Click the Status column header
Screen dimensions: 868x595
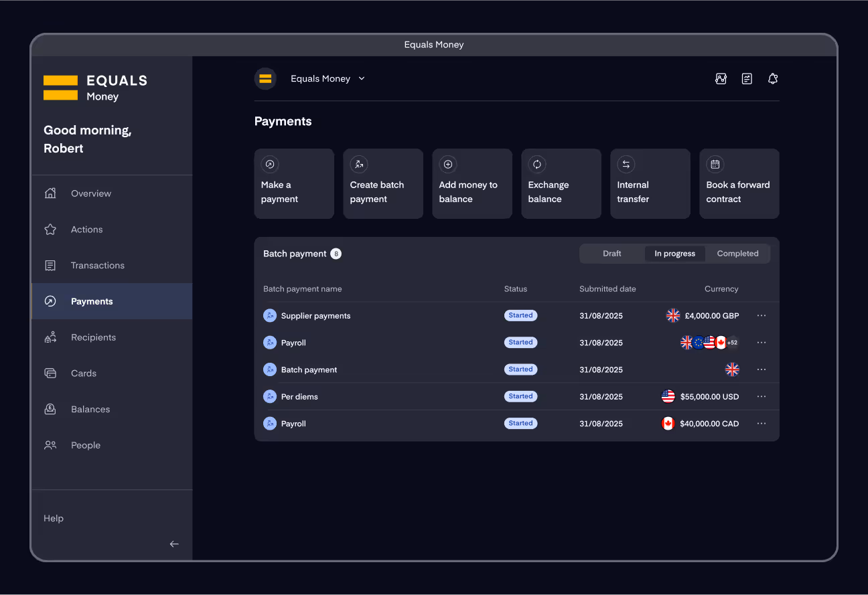point(516,289)
